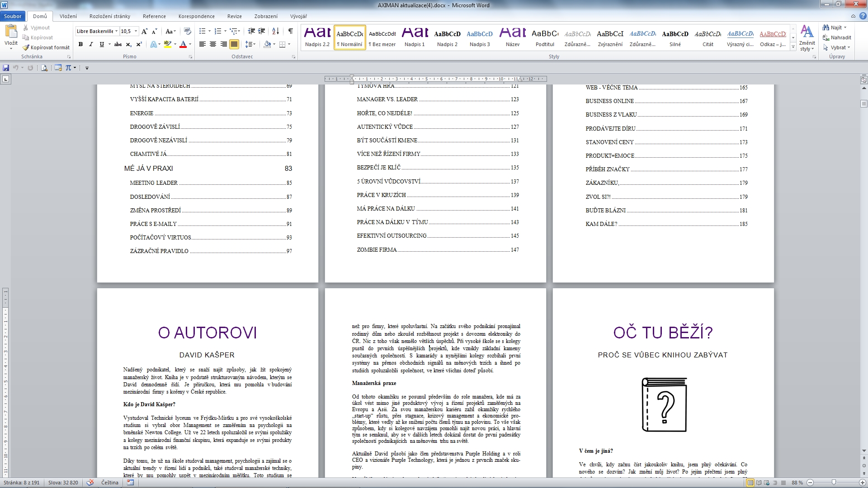Open the font size dropdown showing 10,5
The height and width of the screenshot is (488, 868).
click(136, 31)
